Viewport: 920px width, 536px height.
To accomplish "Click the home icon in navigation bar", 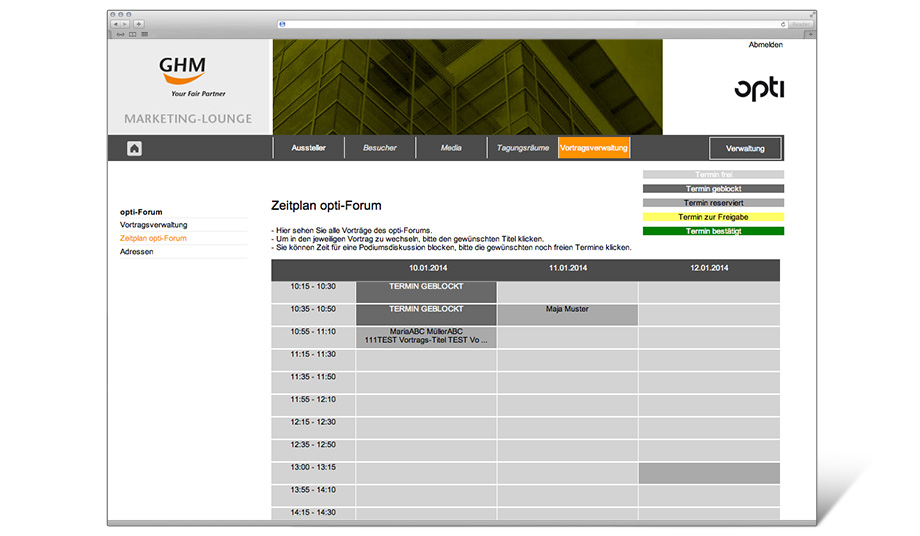I will point(134,149).
